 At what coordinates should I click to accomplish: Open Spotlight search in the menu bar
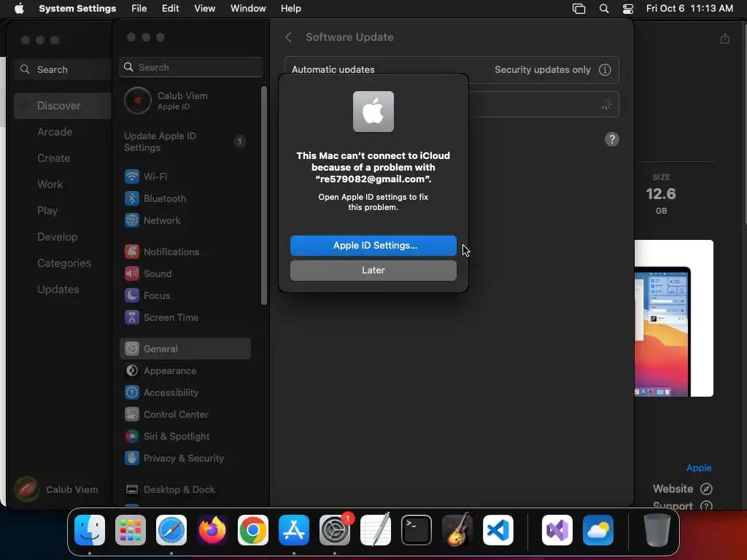[603, 9]
